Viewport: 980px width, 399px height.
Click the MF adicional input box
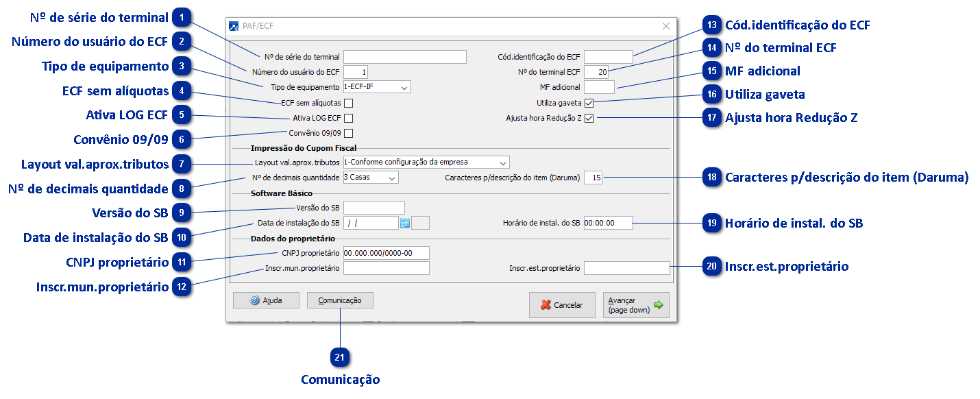(x=599, y=86)
